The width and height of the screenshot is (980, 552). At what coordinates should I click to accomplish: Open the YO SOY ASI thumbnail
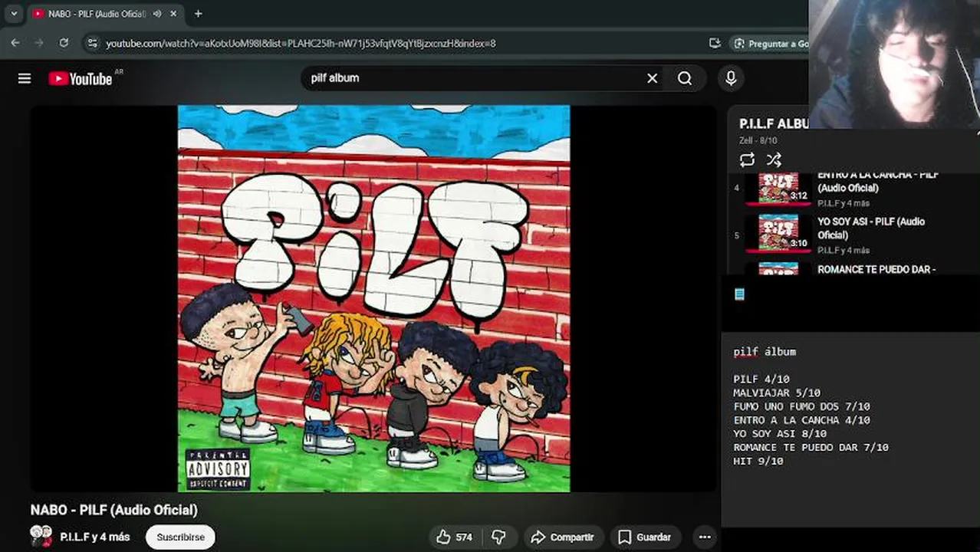pos(778,233)
